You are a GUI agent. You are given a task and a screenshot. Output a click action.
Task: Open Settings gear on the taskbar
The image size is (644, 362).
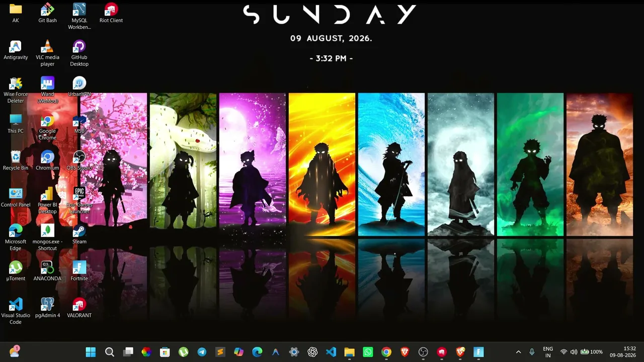[x=294, y=352]
